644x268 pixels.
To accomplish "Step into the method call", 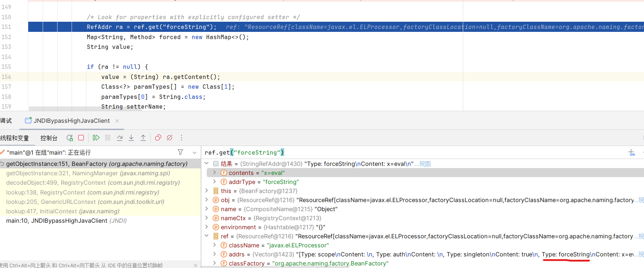I will click(x=131, y=138).
